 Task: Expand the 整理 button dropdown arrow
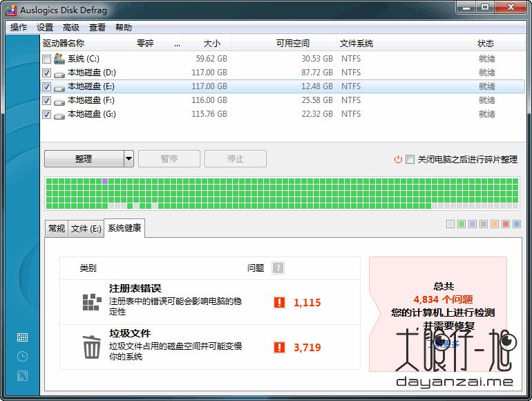[129, 158]
